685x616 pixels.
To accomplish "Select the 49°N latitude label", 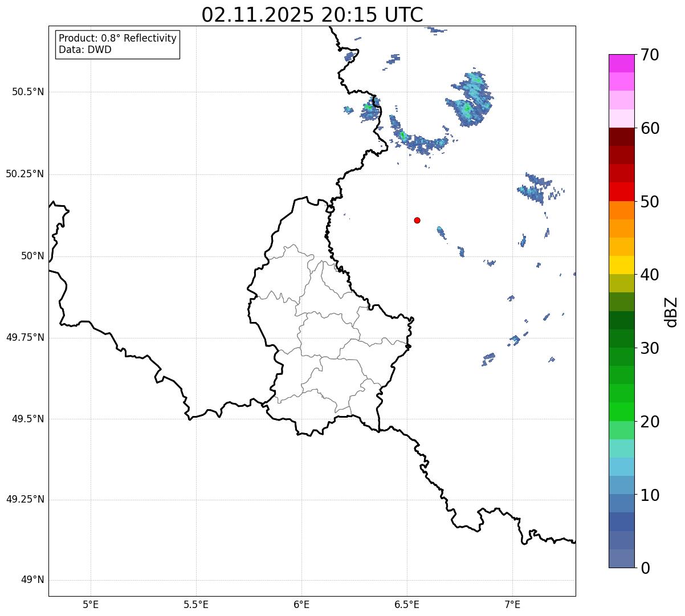I will (x=32, y=580).
